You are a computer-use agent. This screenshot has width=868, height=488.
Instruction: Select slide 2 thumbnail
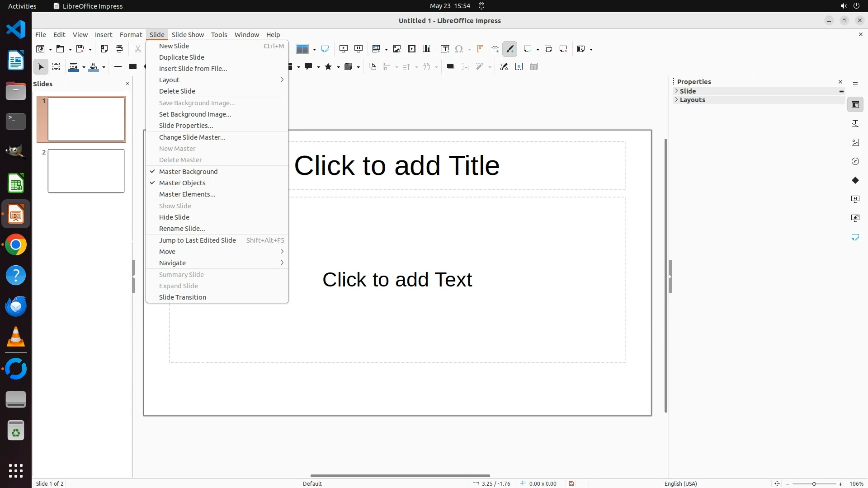click(x=86, y=171)
